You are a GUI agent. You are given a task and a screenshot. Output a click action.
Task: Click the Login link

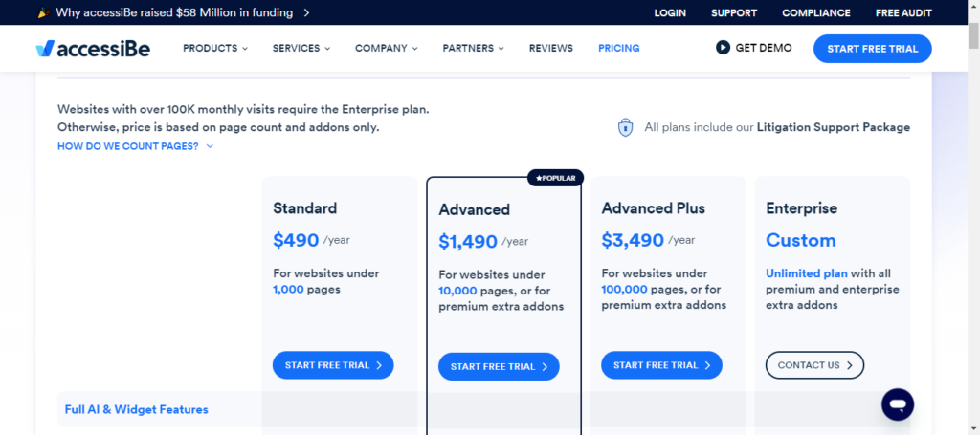(x=671, y=13)
